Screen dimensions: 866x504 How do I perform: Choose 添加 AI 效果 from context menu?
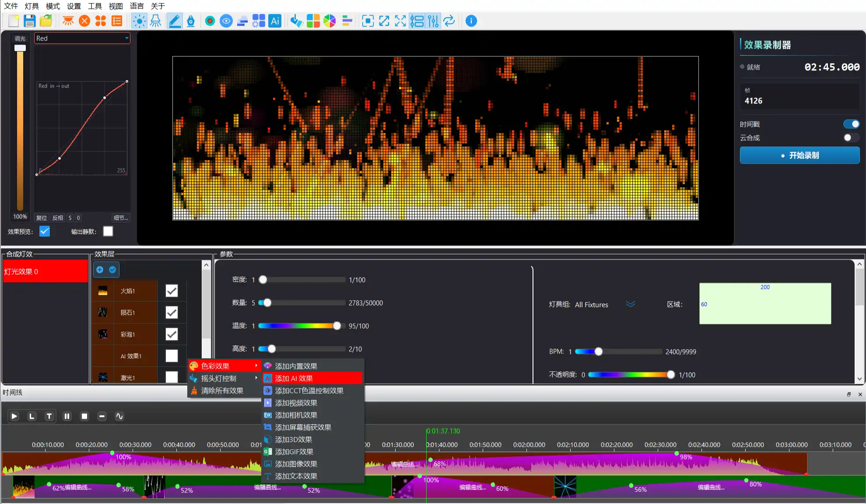(312, 378)
